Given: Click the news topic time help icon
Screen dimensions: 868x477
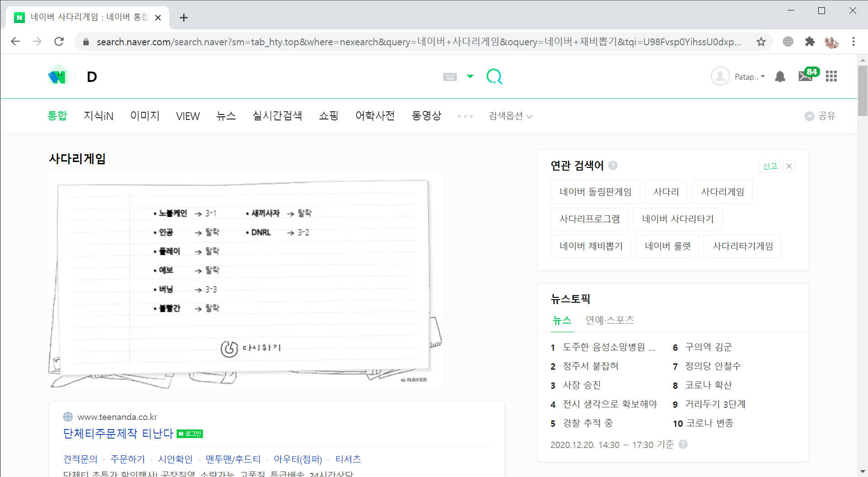Looking at the screenshot, I should coord(683,444).
